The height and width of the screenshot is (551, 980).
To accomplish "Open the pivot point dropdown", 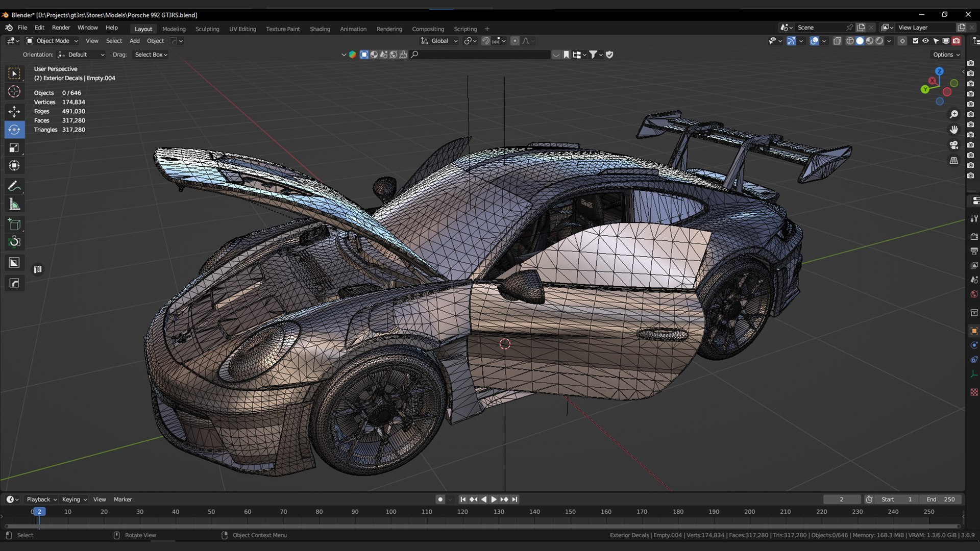I will 470,41.
